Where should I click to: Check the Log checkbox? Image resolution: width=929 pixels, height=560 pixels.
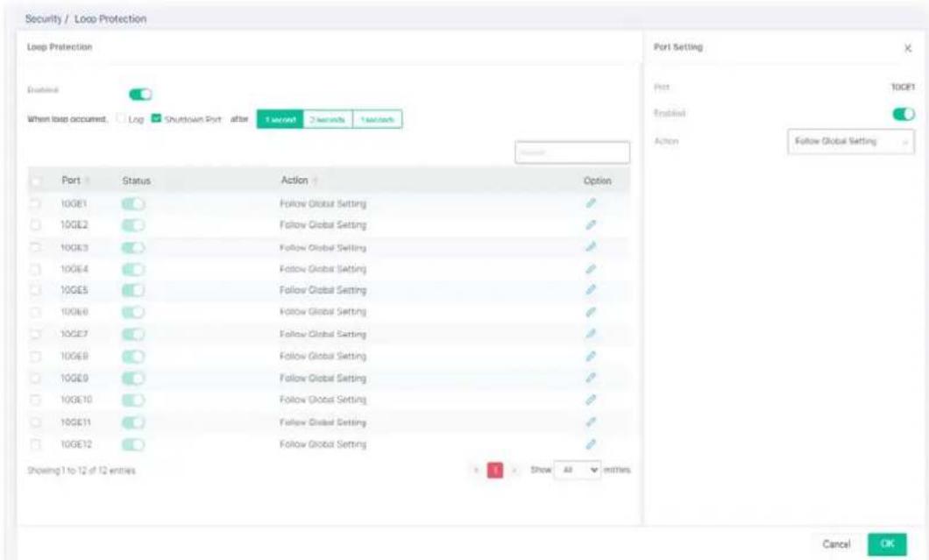click(121, 118)
